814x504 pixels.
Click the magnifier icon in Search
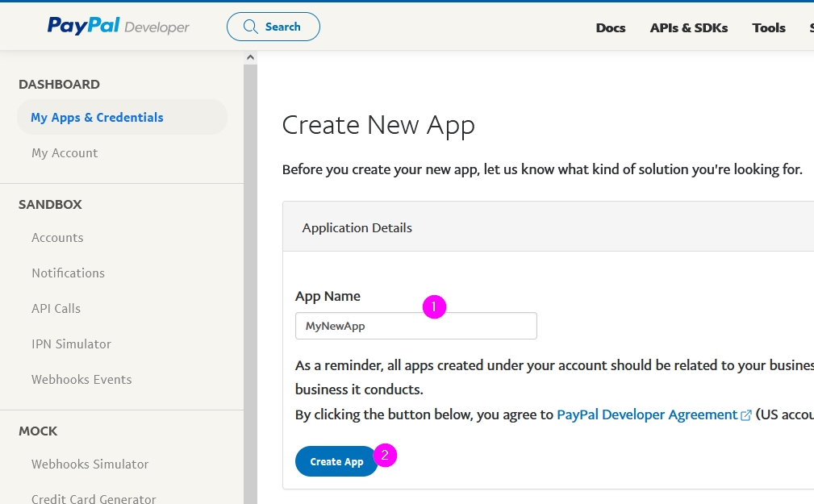(x=251, y=27)
